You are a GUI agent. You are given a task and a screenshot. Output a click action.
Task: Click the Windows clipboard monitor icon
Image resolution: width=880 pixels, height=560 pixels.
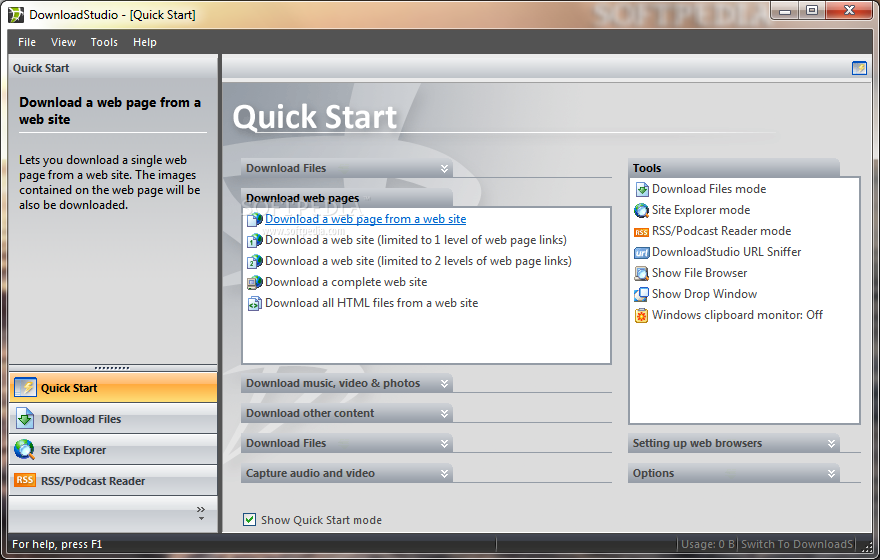click(x=641, y=315)
